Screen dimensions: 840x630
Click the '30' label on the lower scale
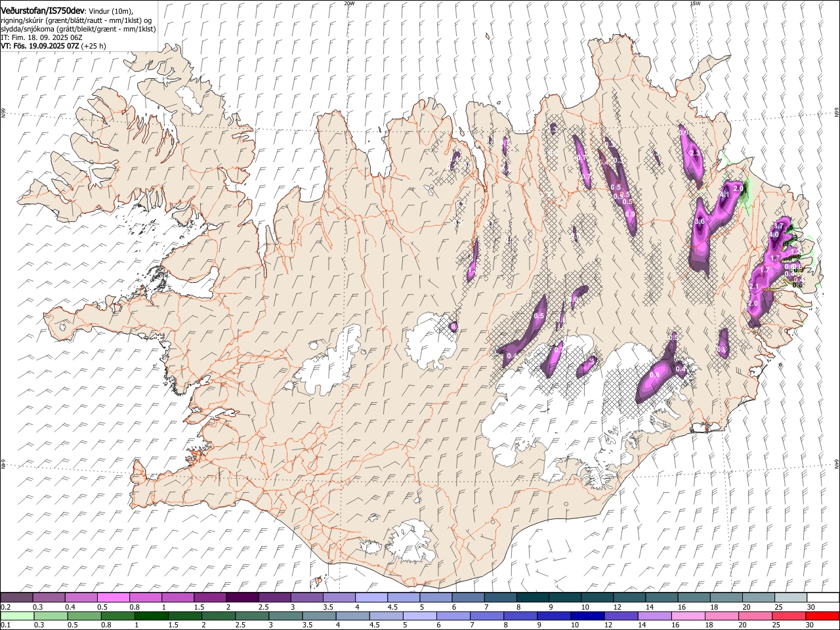click(x=810, y=625)
